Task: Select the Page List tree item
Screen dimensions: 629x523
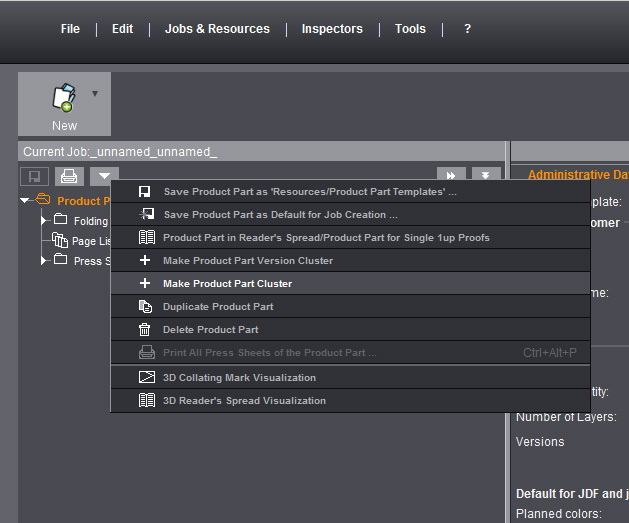Action: (x=84, y=241)
